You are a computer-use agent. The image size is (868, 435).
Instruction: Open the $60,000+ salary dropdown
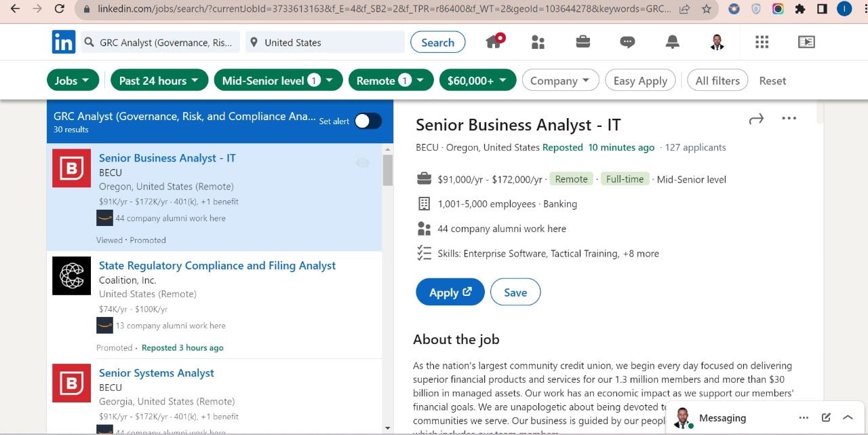(477, 81)
